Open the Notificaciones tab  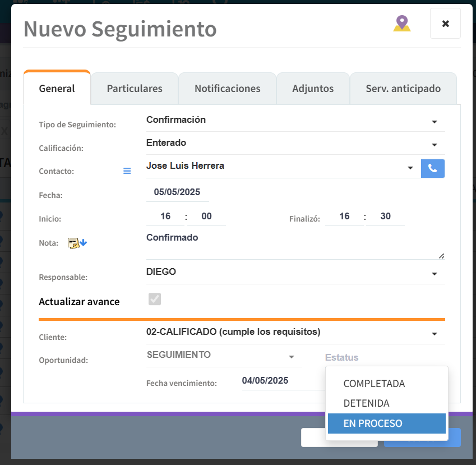[x=227, y=89]
